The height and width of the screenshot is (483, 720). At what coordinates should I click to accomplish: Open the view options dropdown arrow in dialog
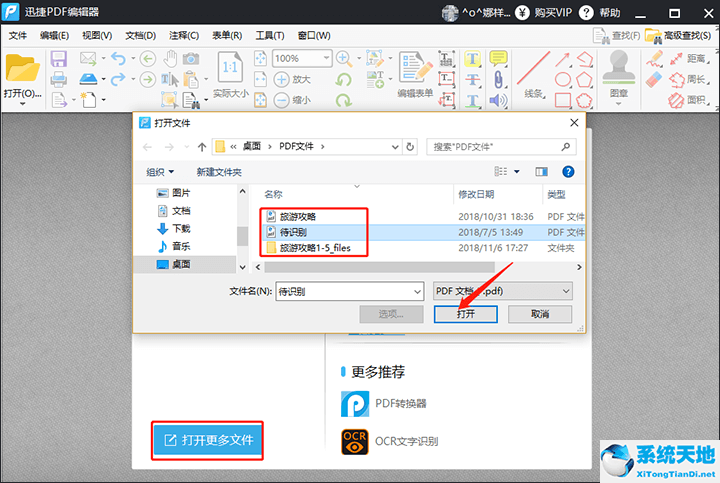tap(517, 172)
